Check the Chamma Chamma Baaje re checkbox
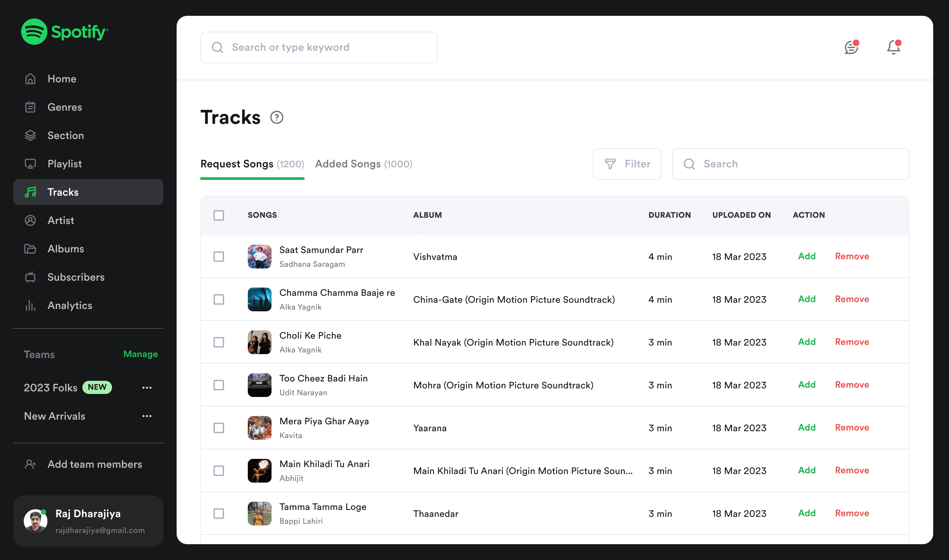Image resolution: width=949 pixels, height=560 pixels. tap(219, 300)
